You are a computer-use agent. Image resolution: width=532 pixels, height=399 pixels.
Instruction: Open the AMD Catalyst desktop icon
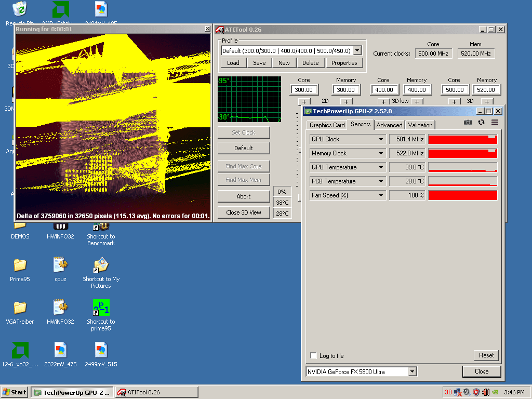click(61, 9)
